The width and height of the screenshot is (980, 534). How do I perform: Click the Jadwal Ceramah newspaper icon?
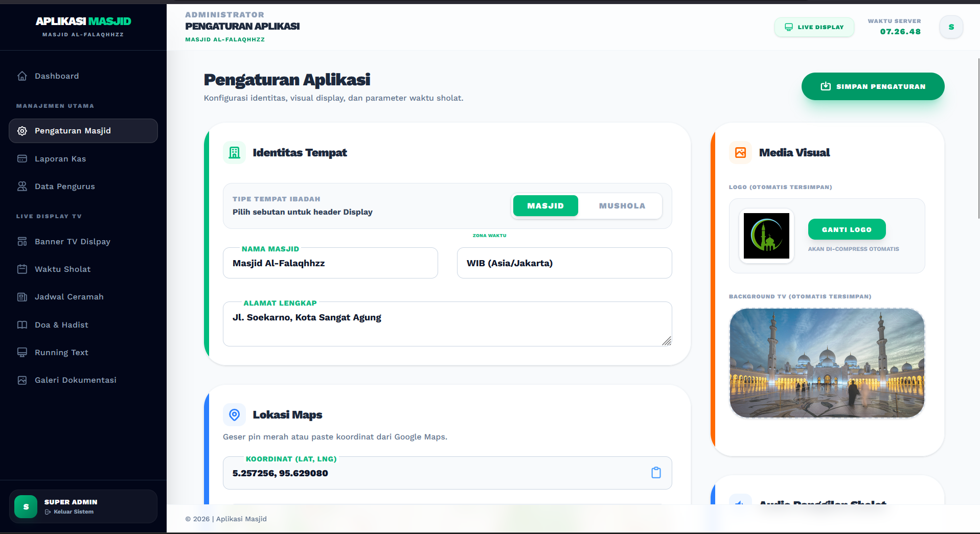pos(22,297)
